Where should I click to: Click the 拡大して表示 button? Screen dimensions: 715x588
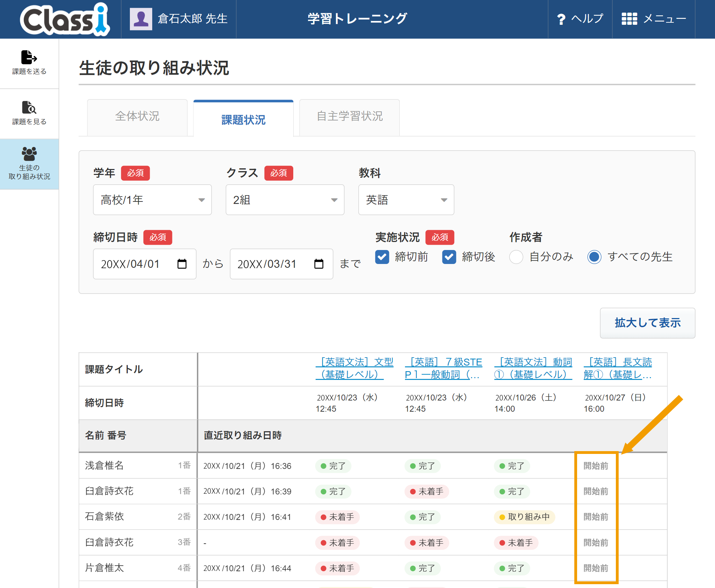[x=648, y=323]
